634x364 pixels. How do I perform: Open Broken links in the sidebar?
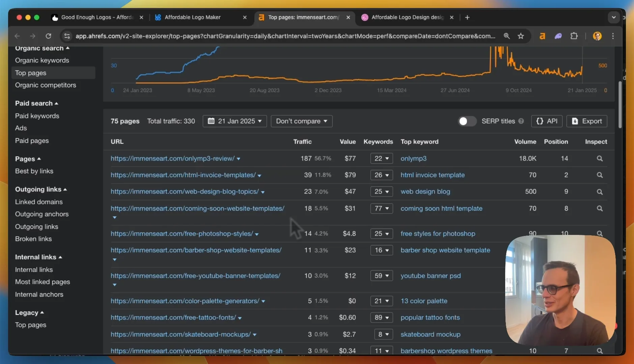[x=33, y=239]
